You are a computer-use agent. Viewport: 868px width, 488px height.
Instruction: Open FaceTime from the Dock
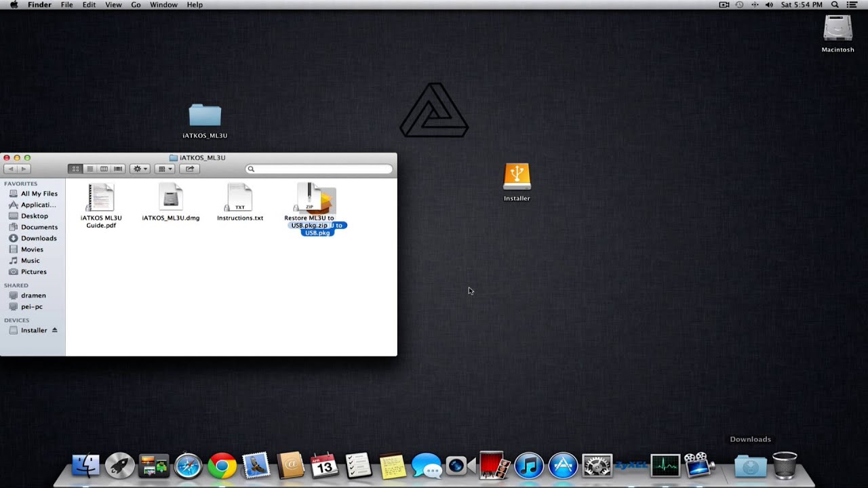click(460, 466)
